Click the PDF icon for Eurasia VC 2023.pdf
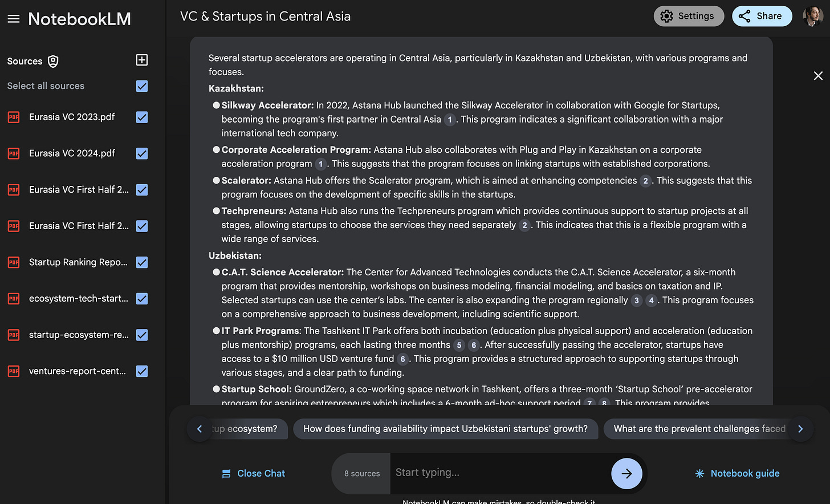This screenshot has height=504, width=830. (14, 117)
